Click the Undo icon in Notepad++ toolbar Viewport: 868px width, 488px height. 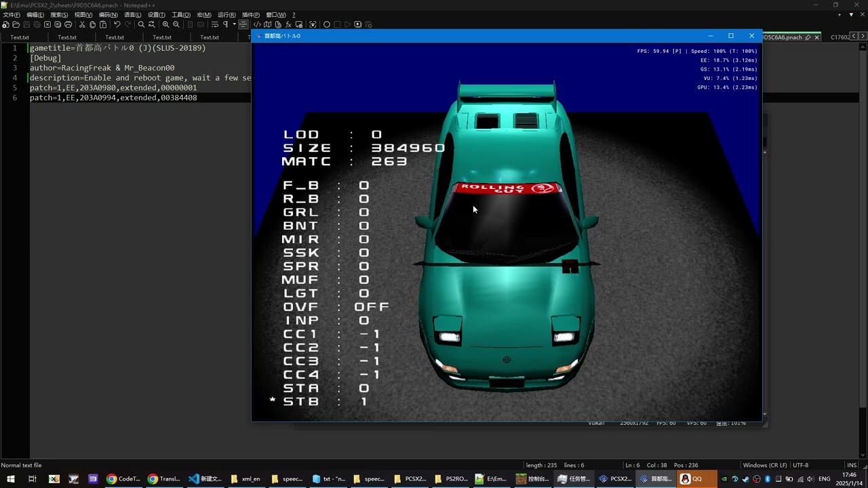click(x=117, y=24)
